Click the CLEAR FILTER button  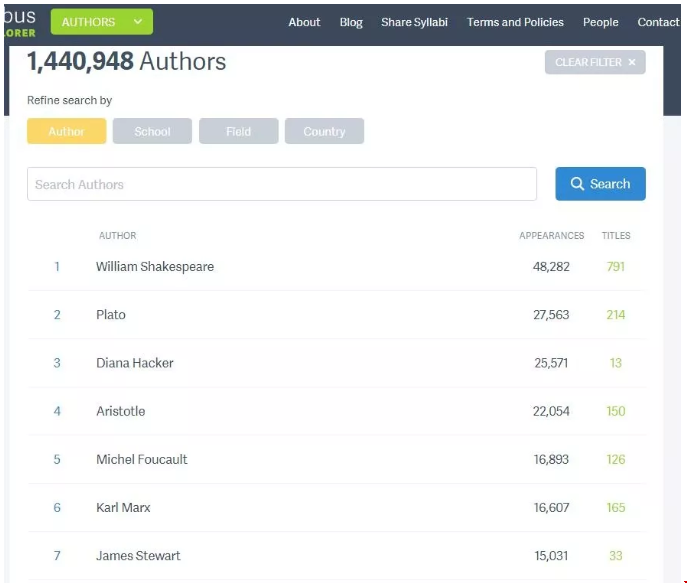point(595,62)
